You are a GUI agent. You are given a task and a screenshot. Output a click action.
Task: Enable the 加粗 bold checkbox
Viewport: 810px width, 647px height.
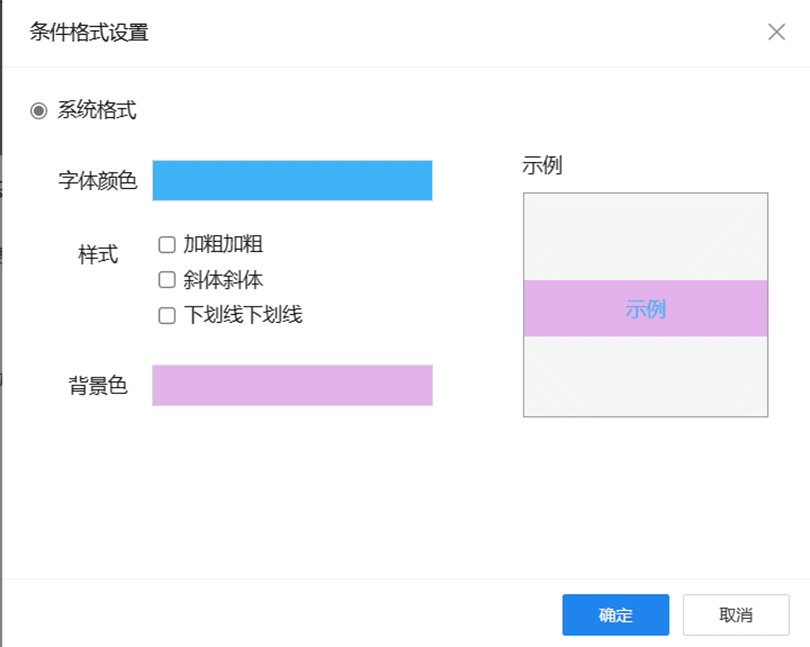click(167, 244)
